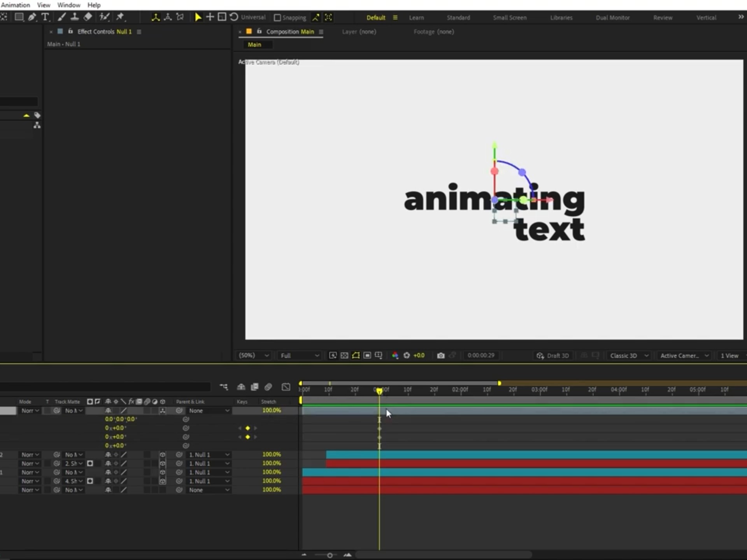Click the motion blur enable icon in timeline
The image size is (747, 560).
click(x=268, y=387)
